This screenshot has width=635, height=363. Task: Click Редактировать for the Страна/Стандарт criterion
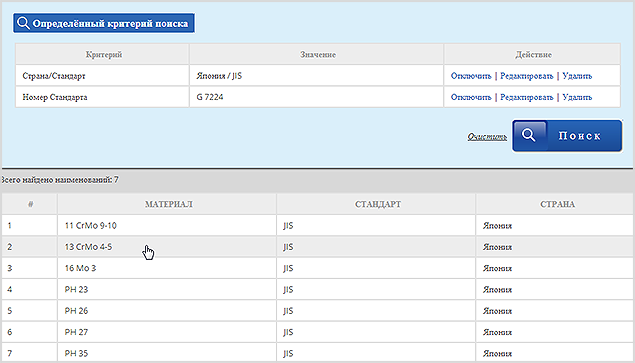526,76
